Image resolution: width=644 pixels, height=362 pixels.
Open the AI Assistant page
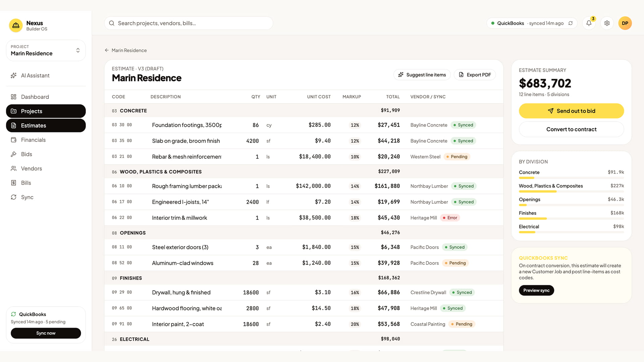pyautogui.click(x=46, y=75)
